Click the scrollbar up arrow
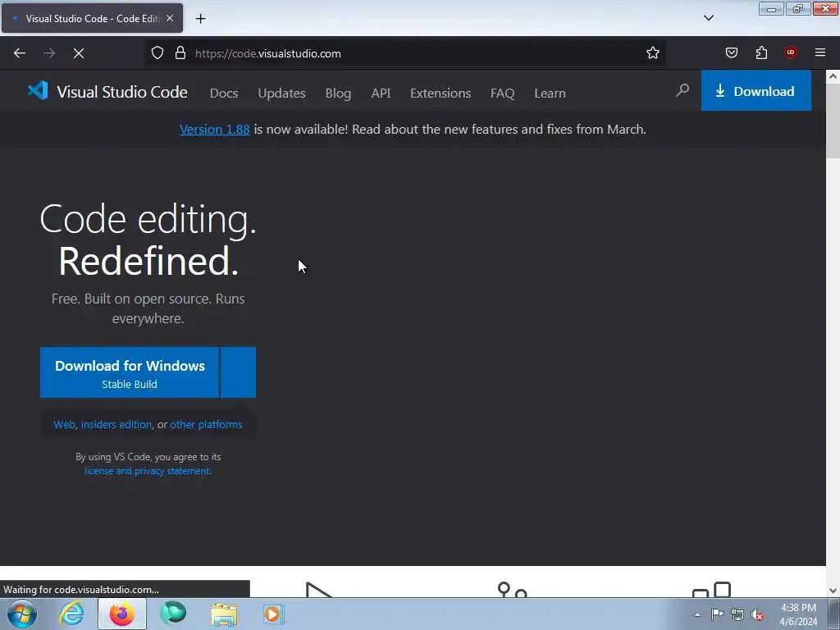The height and width of the screenshot is (630, 840). (833, 76)
